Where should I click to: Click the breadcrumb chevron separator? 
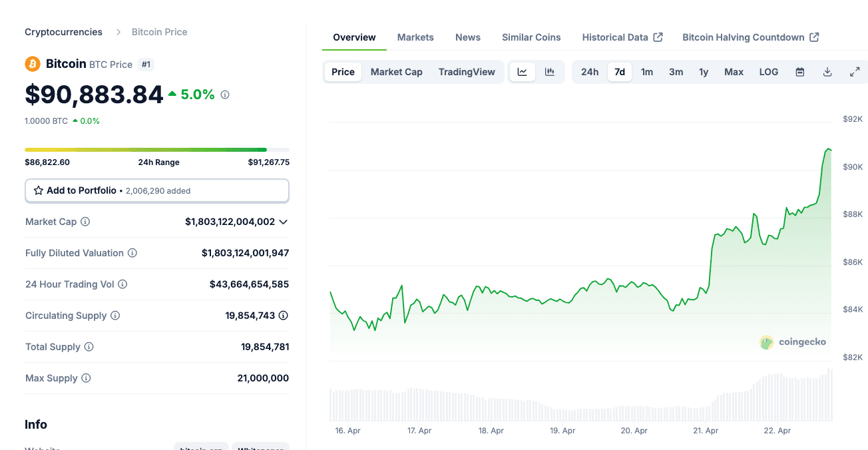coord(118,32)
